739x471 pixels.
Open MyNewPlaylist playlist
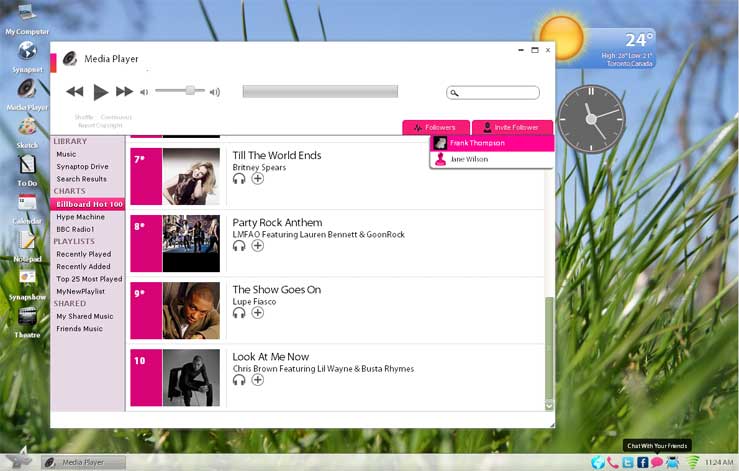pos(81,291)
